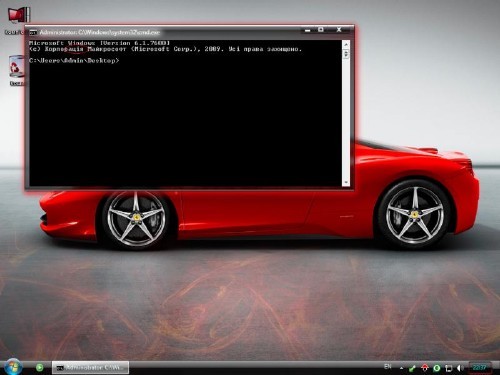Show hidden tray icons arrow
500x375 pixels.
[x=401, y=368]
